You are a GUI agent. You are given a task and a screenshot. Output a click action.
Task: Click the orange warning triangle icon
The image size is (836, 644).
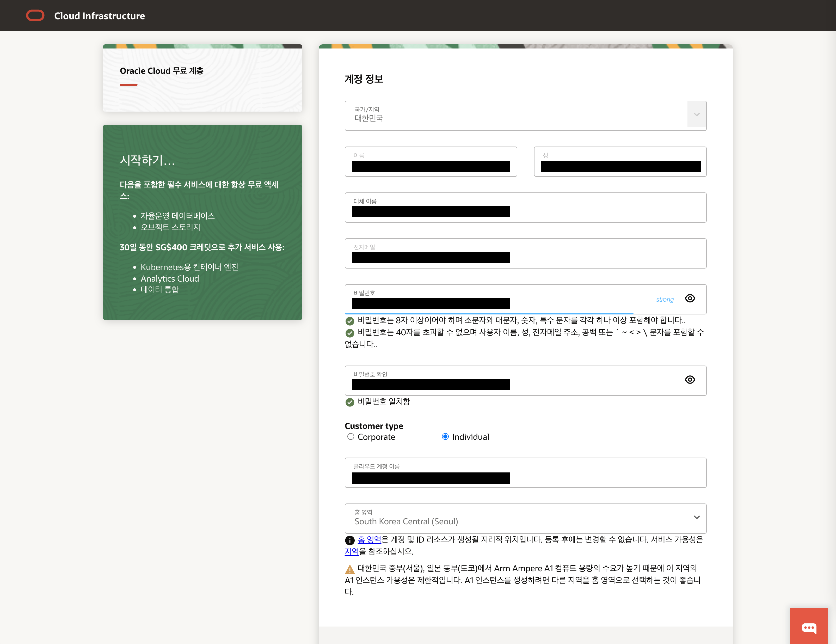click(x=349, y=569)
